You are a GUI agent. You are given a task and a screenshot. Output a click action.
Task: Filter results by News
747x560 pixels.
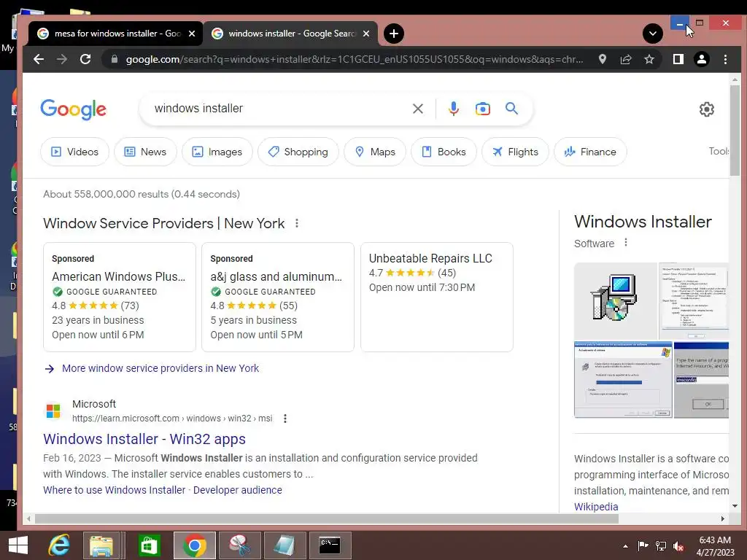pyautogui.click(x=145, y=152)
